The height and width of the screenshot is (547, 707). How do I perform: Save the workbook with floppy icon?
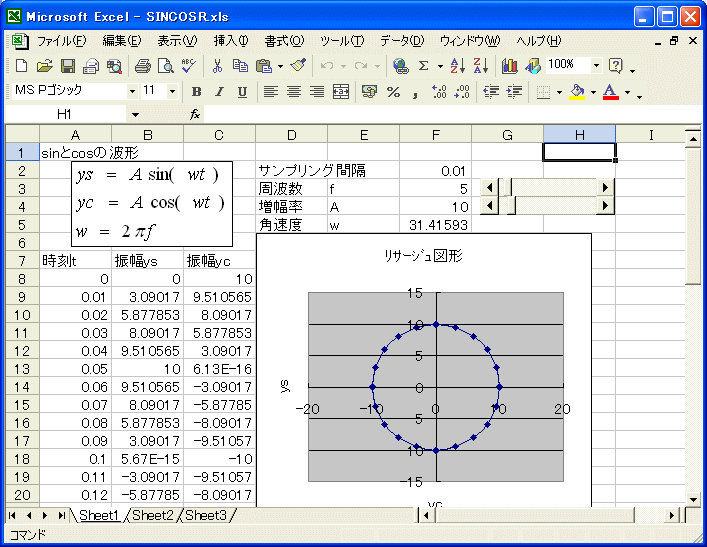68,66
